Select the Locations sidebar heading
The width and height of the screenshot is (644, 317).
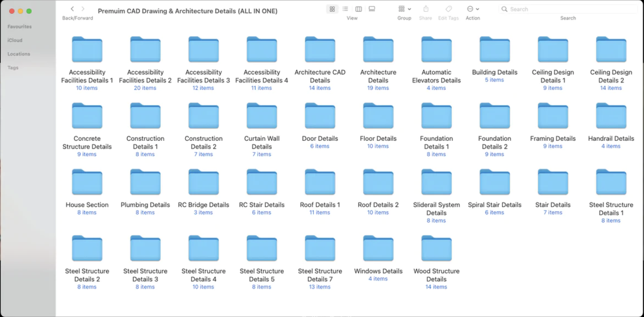point(19,54)
